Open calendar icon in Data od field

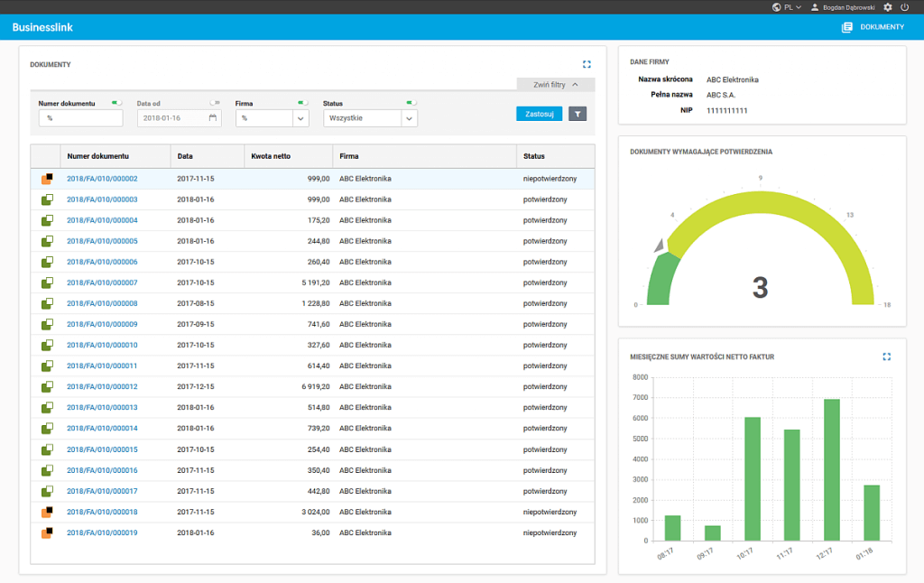click(213, 118)
